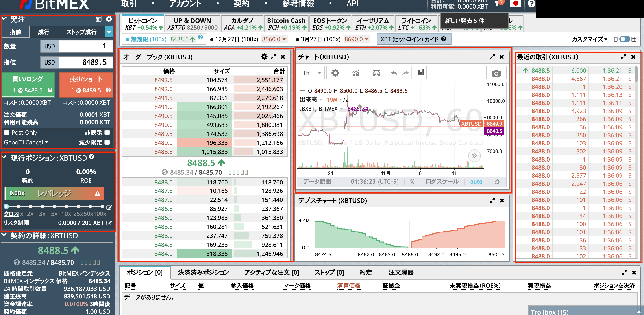Click the 数量 quantity input field
This screenshot has width=644, height=315.
coord(86,46)
